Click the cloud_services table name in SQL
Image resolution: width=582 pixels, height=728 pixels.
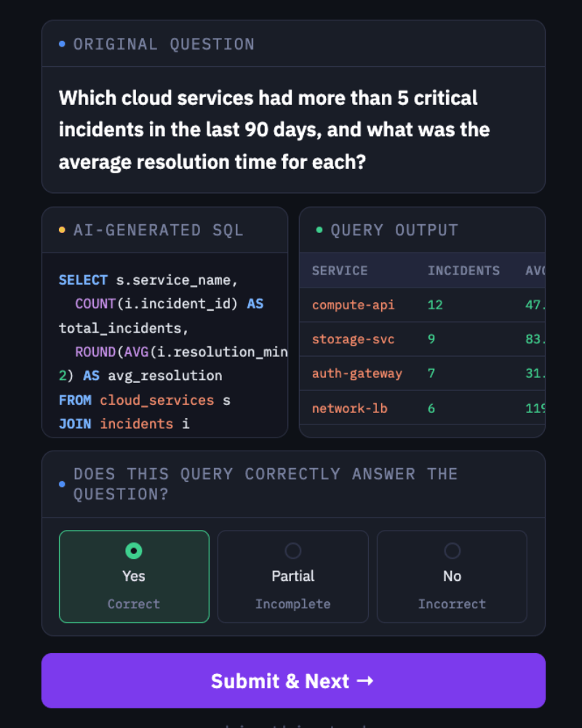[157, 400]
